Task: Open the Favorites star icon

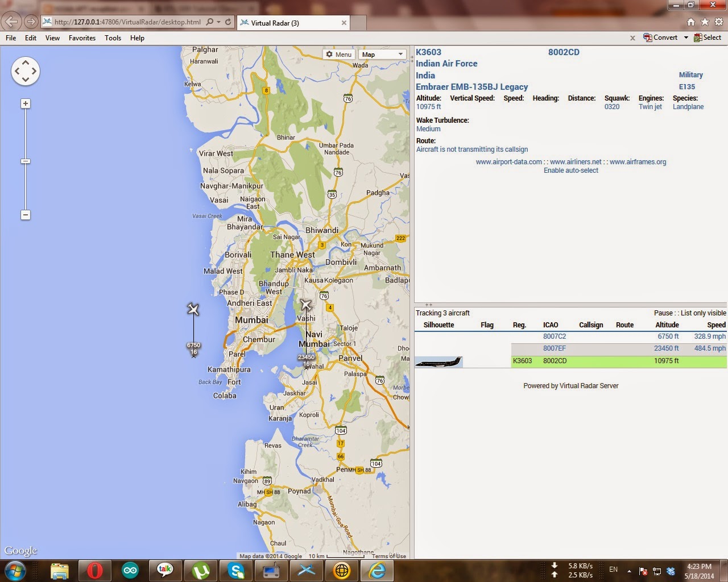Action: pyautogui.click(x=705, y=22)
